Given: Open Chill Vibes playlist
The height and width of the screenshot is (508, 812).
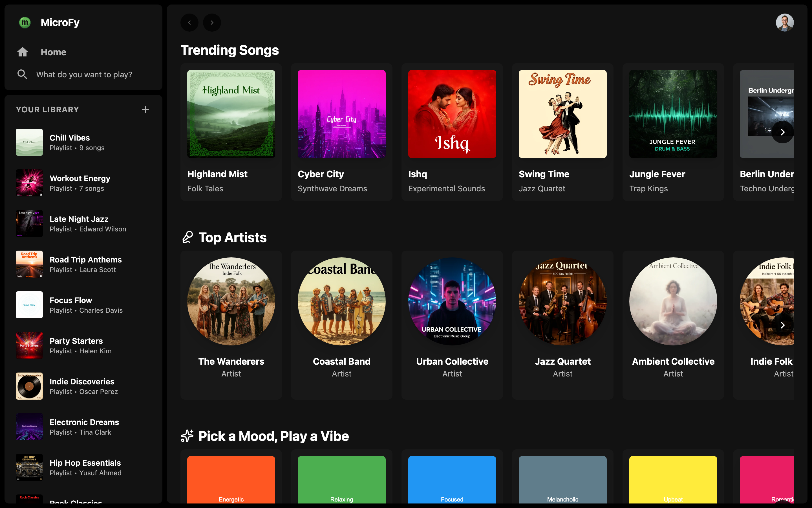Looking at the screenshot, I should coord(83,142).
